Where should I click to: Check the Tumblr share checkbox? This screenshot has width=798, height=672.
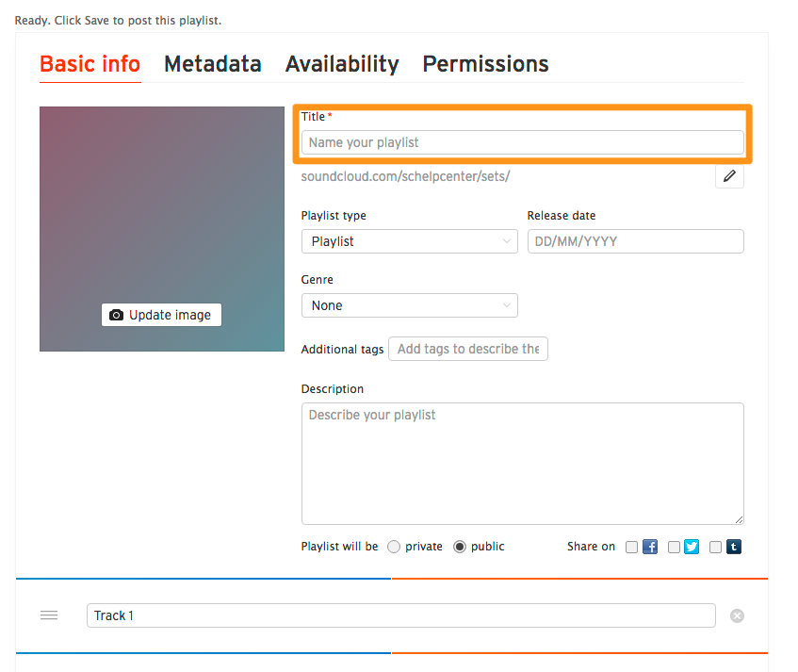[x=716, y=547]
